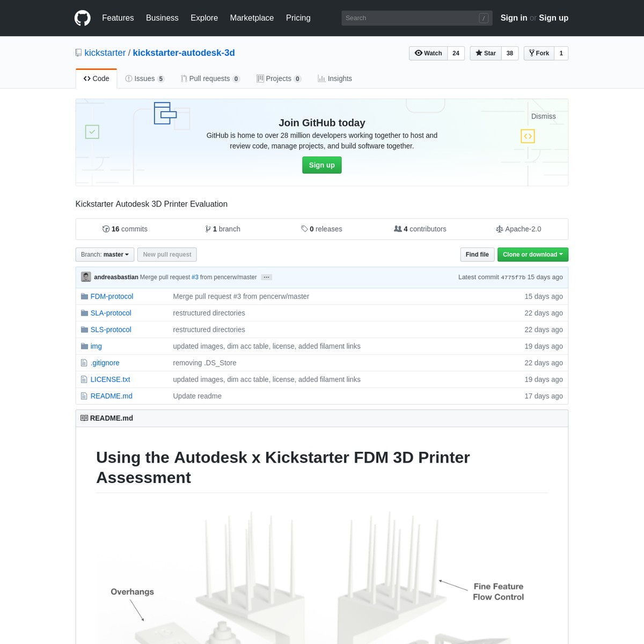Click the andreasbastian avatar thumbnail
The width and height of the screenshot is (644, 644).
[x=86, y=277]
